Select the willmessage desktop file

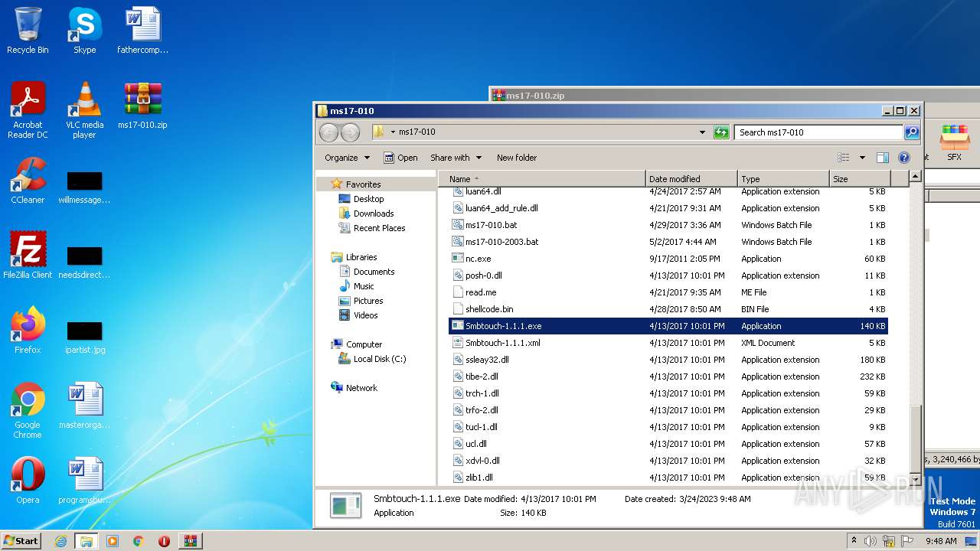[84, 187]
